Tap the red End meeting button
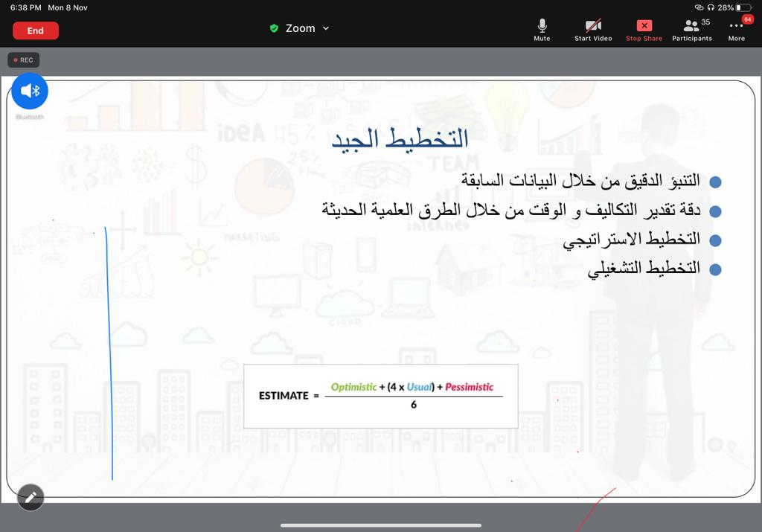 tap(36, 31)
